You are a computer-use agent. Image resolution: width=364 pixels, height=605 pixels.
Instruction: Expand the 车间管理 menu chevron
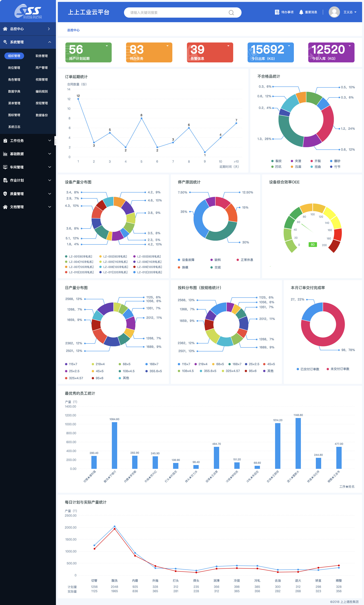[x=49, y=167]
